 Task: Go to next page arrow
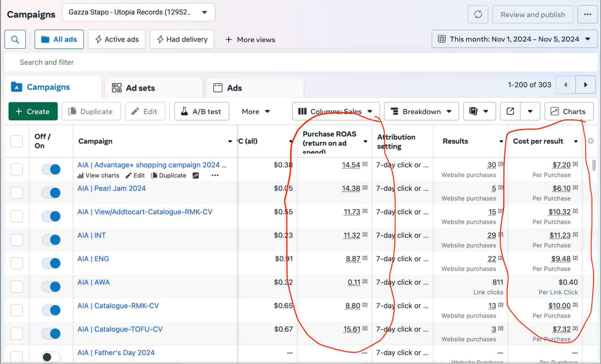tap(585, 85)
